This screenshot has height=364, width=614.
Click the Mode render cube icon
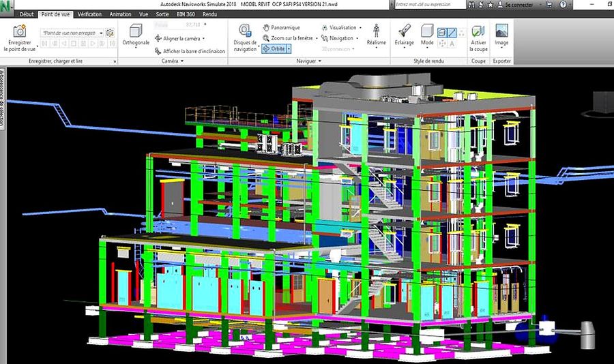point(427,31)
